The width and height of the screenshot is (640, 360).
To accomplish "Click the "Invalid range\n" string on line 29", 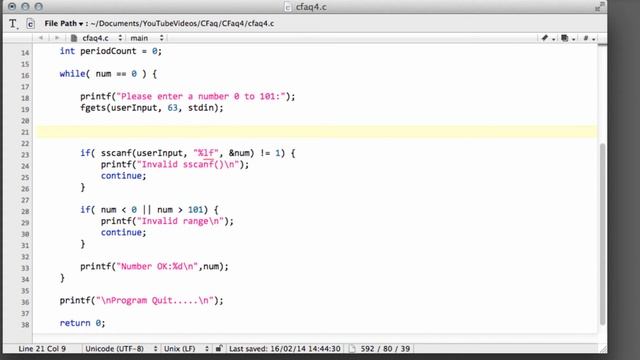I will (180, 221).
